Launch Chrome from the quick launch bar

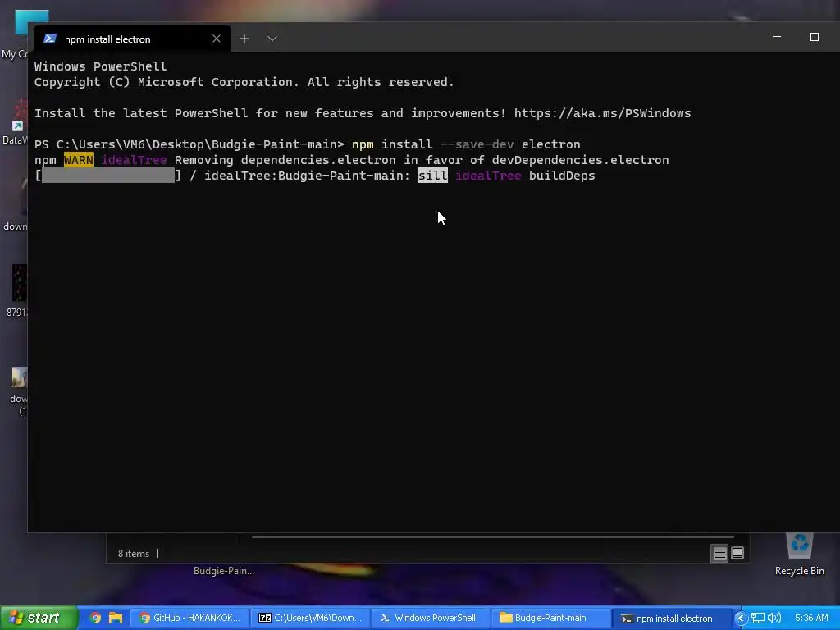(96, 618)
